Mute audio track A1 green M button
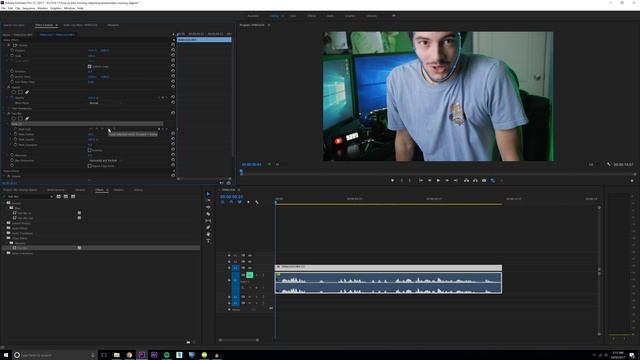This screenshot has width=640, height=360. pos(250,275)
